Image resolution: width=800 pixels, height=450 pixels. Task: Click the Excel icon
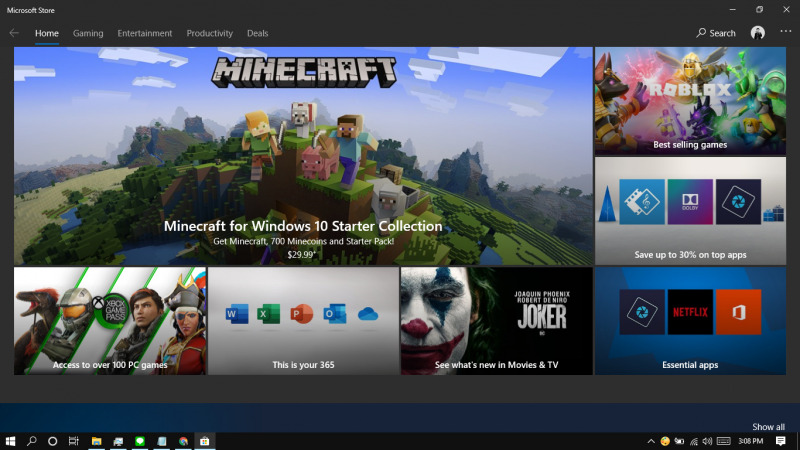pyautogui.click(x=268, y=314)
